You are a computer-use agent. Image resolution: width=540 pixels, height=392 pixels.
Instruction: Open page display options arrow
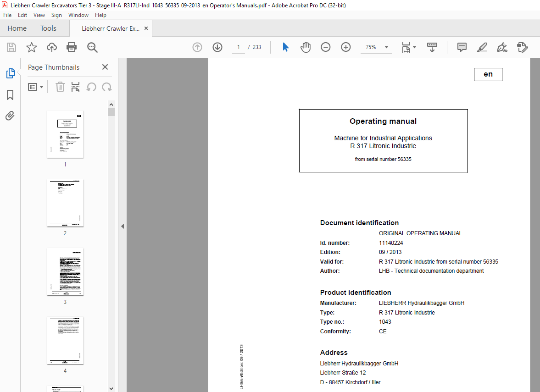(x=414, y=47)
